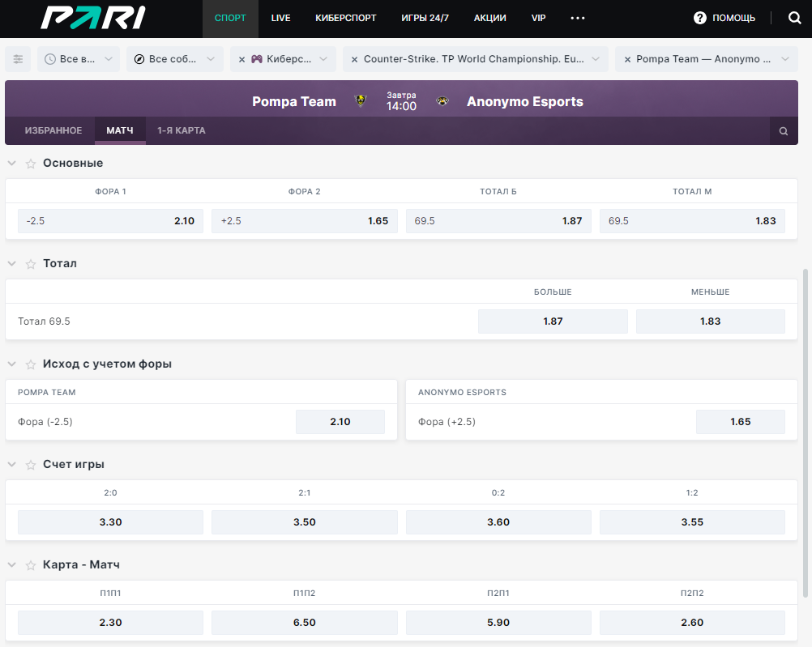Image resolution: width=812 pixels, height=647 pixels.
Task: Open the filter settings sliders icon
Action: (x=18, y=59)
